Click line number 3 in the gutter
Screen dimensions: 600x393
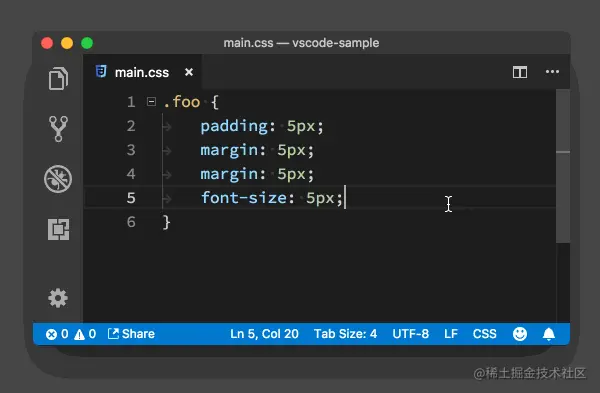pyautogui.click(x=131, y=150)
